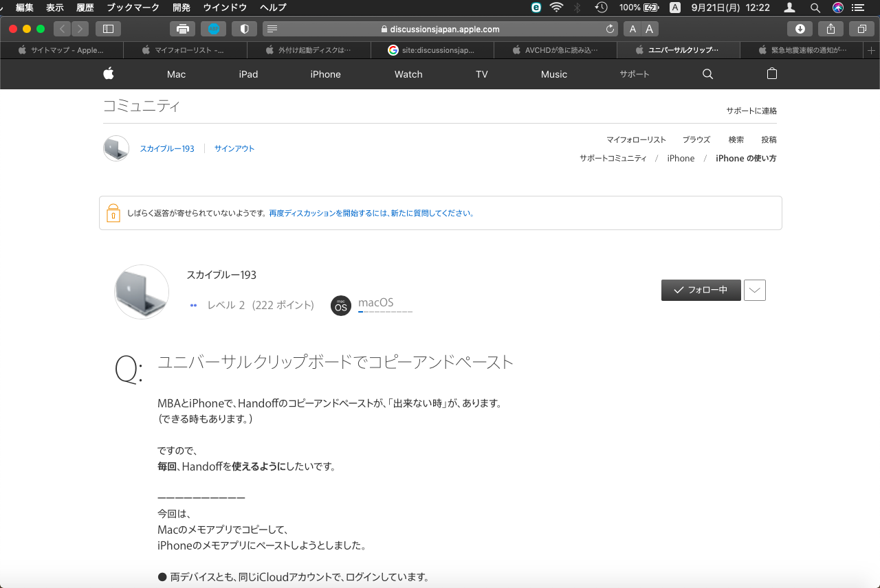Open the shopping bag

tap(772, 74)
